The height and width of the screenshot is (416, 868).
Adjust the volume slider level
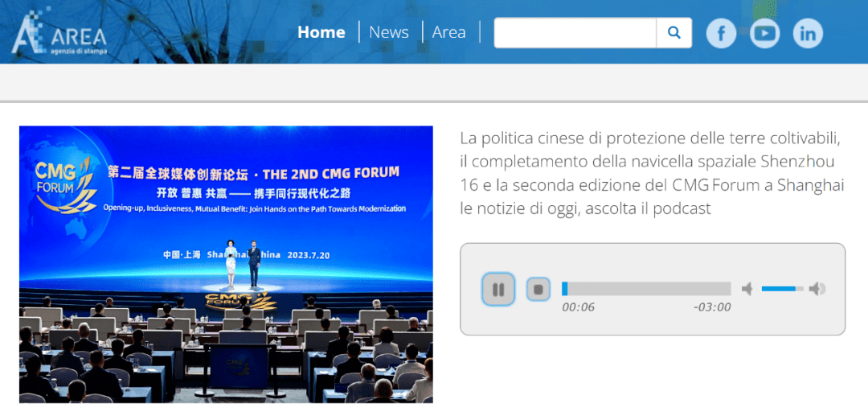(x=783, y=289)
